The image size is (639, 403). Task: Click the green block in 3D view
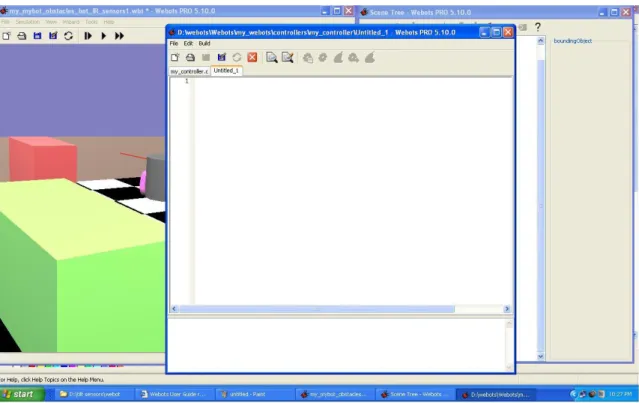[x=82, y=265]
